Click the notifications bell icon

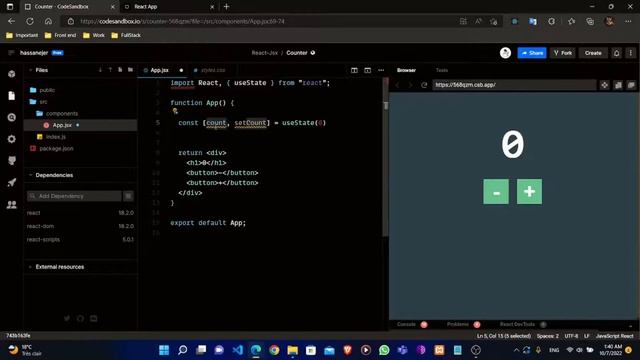[x=616, y=53]
